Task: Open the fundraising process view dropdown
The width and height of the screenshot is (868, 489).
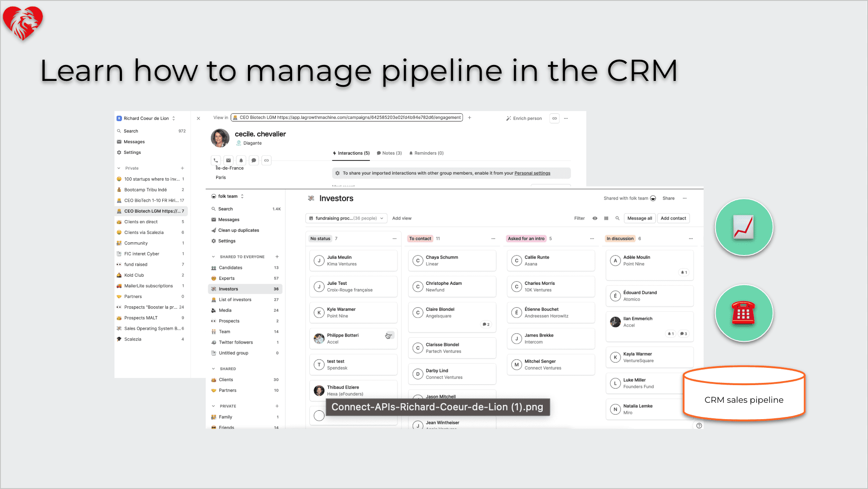Action: (x=346, y=218)
